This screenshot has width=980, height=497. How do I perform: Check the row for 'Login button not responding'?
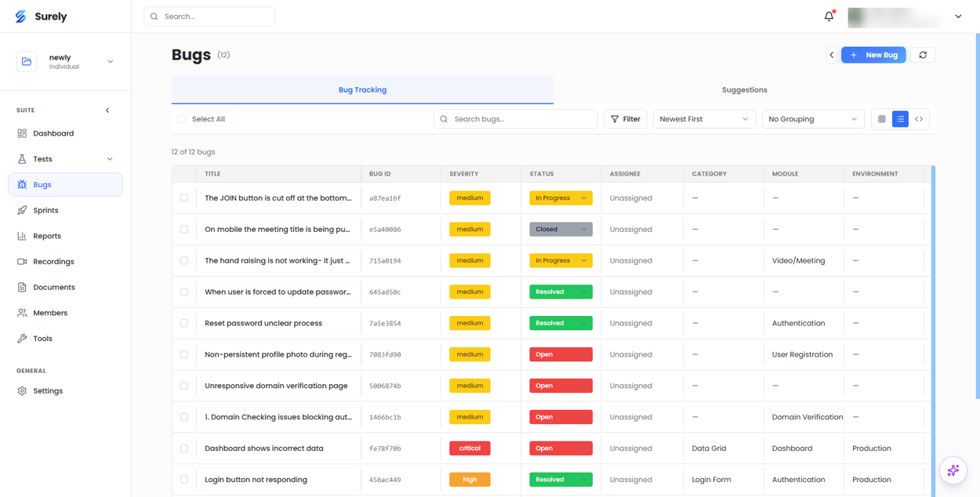[x=184, y=479]
